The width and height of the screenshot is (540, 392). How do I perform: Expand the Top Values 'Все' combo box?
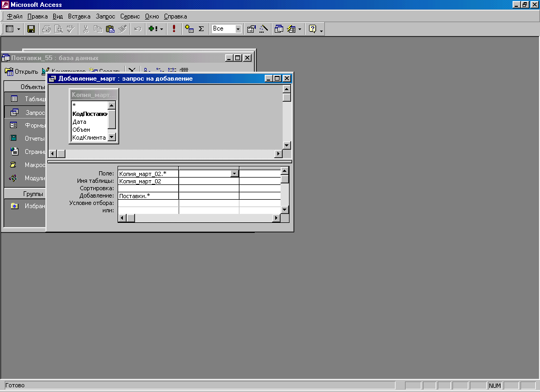(238, 29)
